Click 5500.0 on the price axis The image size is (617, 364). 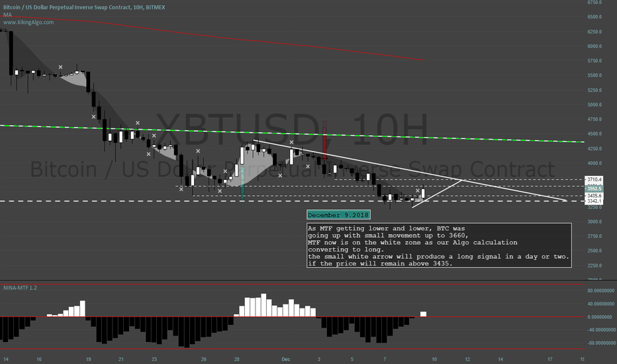pyautogui.click(x=594, y=75)
